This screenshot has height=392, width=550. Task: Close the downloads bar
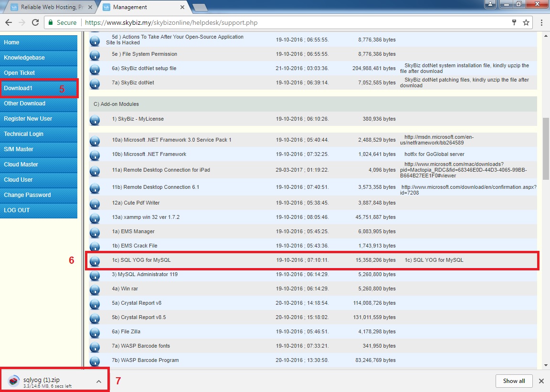click(541, 381)
